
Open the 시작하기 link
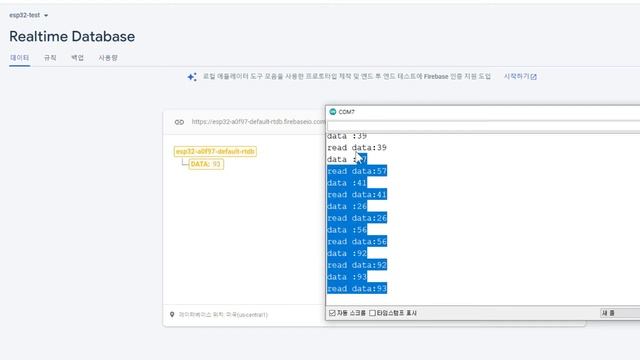pyautogui.click(x=520, y=76)
